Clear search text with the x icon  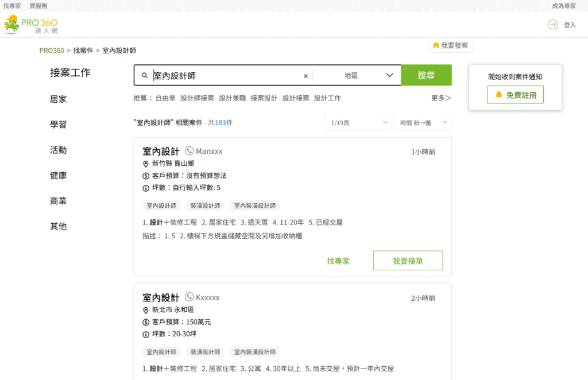(x=305, y=76)
